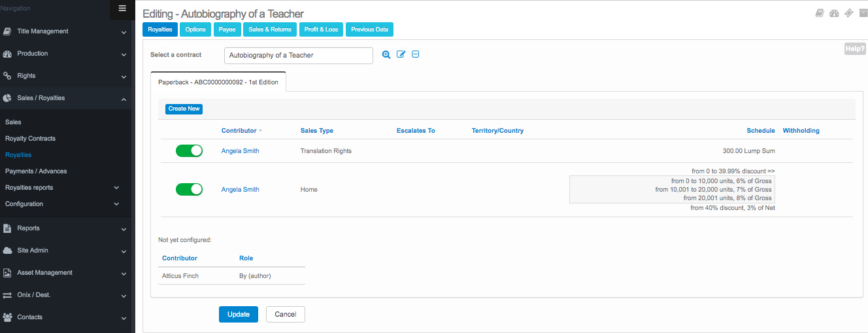This screenshot has width=868, height=333.
Task: Sort by the Contributor column header
Action: click(239, 131)
